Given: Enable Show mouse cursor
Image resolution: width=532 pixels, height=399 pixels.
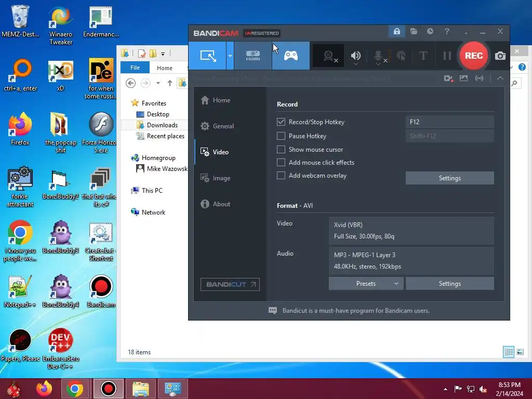Looking at the screenshot, I should [281, 150].
